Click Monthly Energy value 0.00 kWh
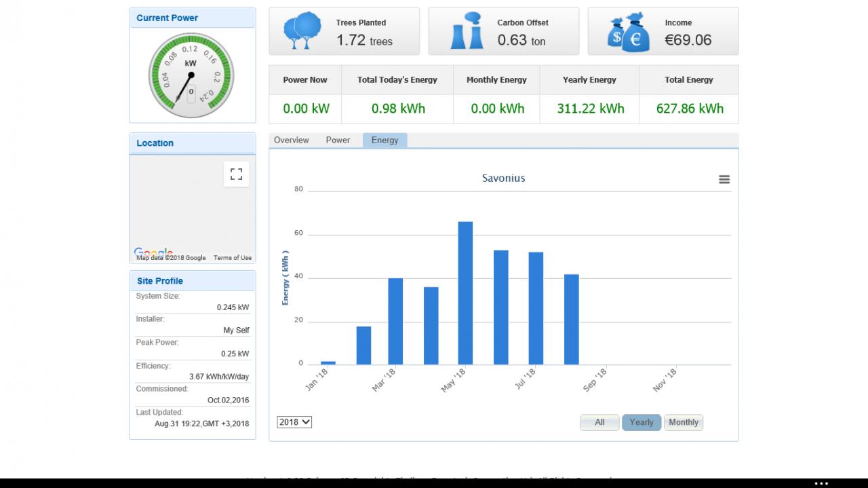This screenshot has width=868, height=488. 496,109
